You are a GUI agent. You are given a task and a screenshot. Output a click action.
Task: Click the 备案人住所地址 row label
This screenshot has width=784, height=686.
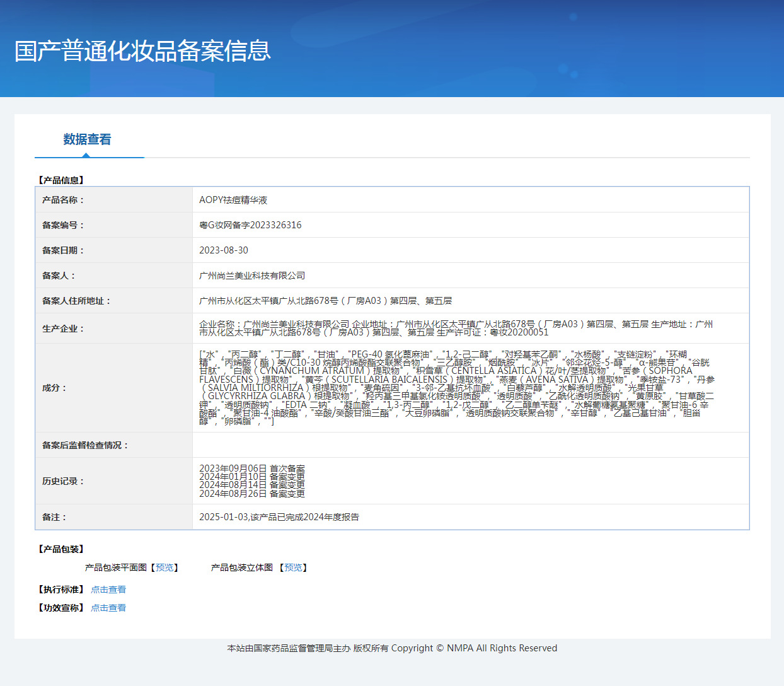pyautogui.click(x=76, y=301)
